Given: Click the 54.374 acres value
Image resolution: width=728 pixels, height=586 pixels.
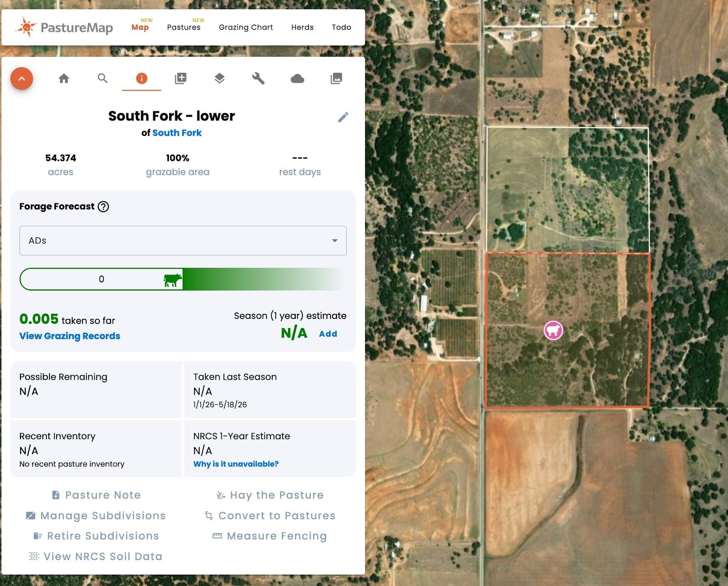Looking at the screenshot, I should (x=61, y=158).
